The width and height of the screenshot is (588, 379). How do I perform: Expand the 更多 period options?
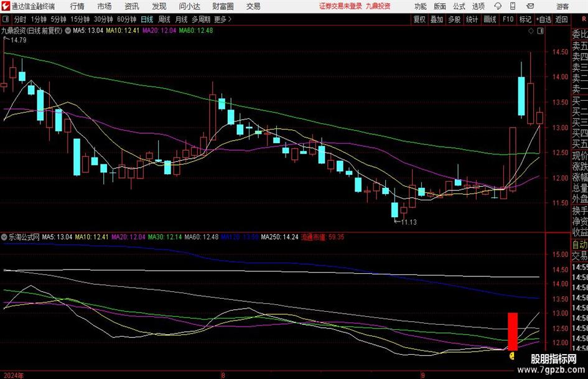point(222,19)
